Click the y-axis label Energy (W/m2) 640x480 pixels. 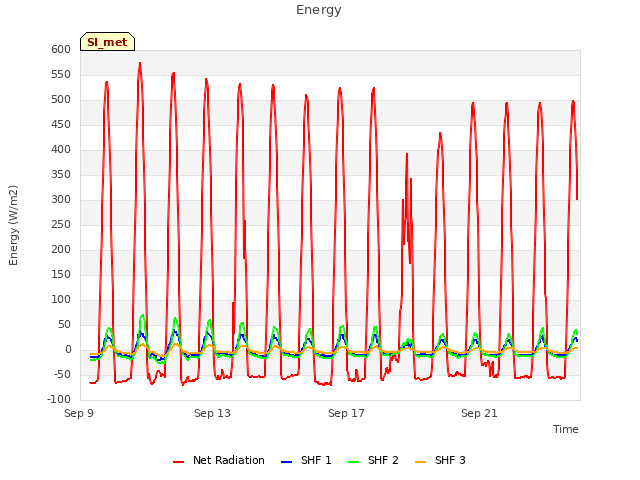click(x=13, y=225)
